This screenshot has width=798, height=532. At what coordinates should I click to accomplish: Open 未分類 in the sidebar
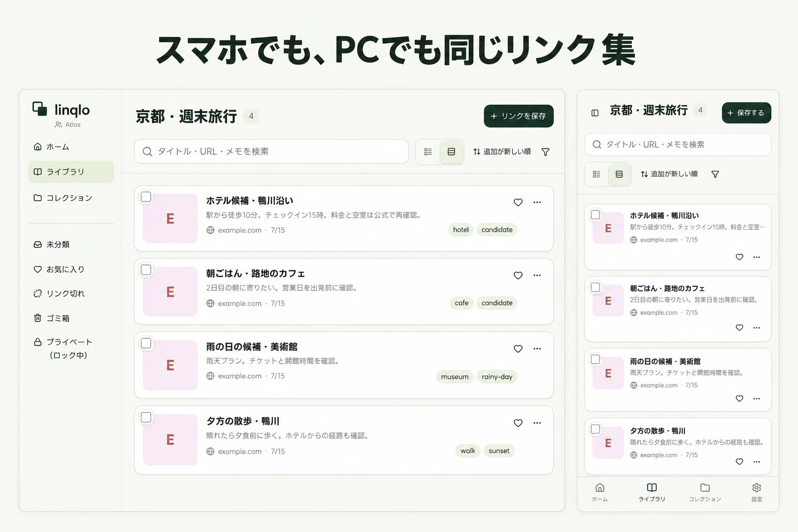click(x=71, y=244)
